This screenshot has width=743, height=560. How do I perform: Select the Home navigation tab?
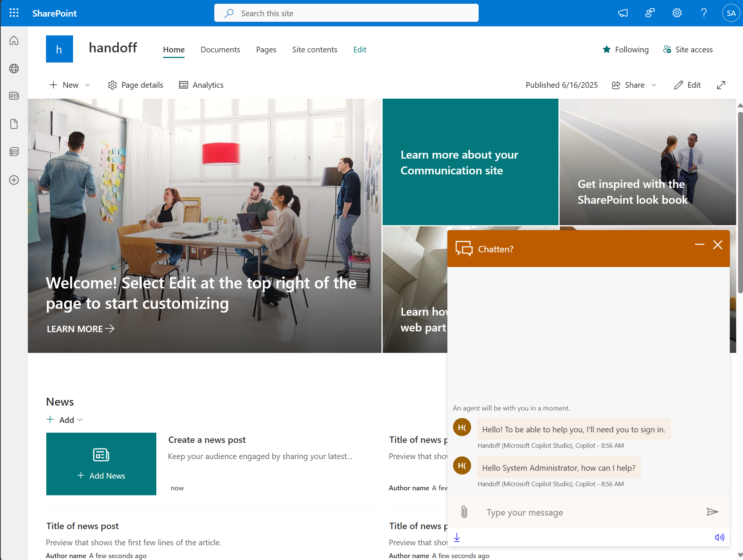(x=174, y=50)
